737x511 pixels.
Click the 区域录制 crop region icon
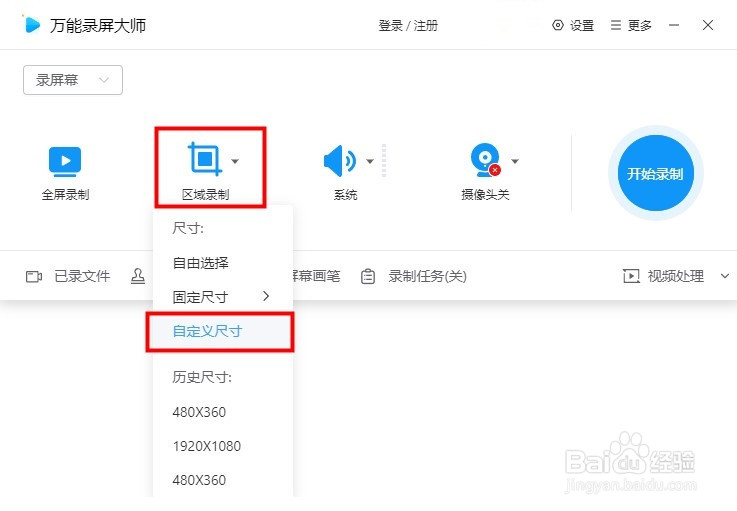click(x=204, y=159)
